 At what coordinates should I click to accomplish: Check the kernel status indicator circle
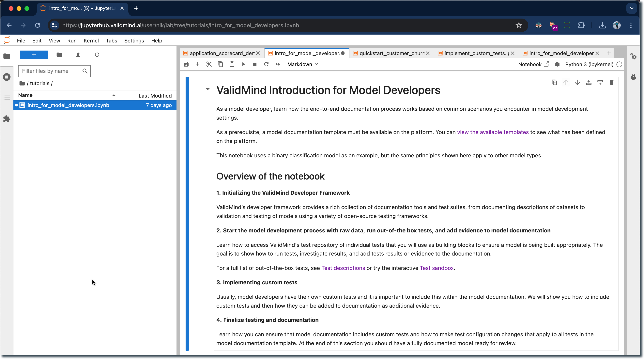tap(620, 64)
